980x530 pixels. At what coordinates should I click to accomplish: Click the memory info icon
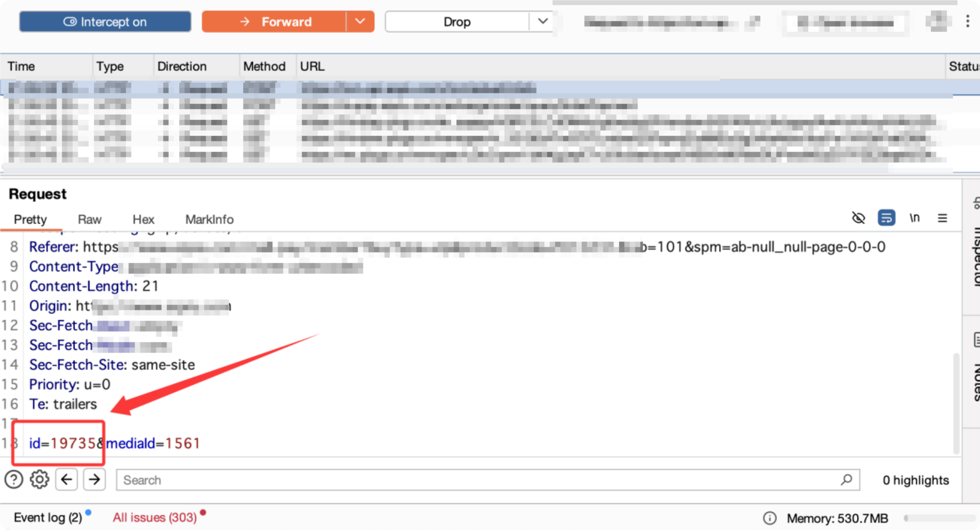[769, 518]
